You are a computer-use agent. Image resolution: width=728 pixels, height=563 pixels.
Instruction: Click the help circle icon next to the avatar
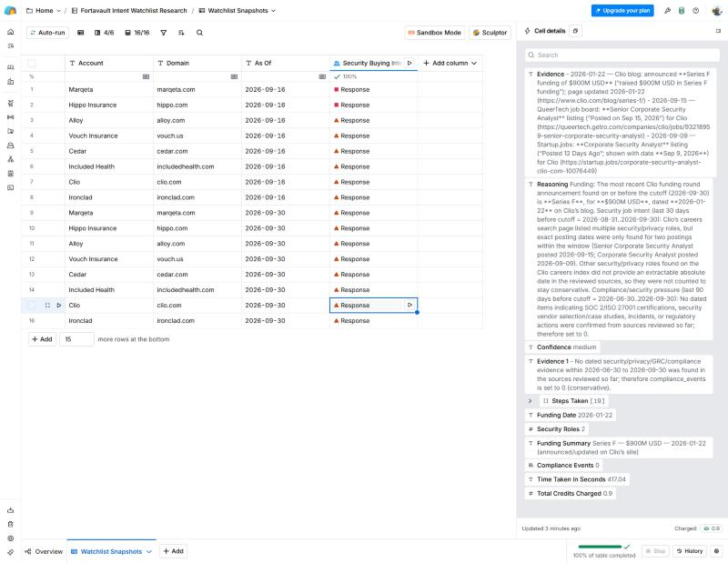click(695, 11)
